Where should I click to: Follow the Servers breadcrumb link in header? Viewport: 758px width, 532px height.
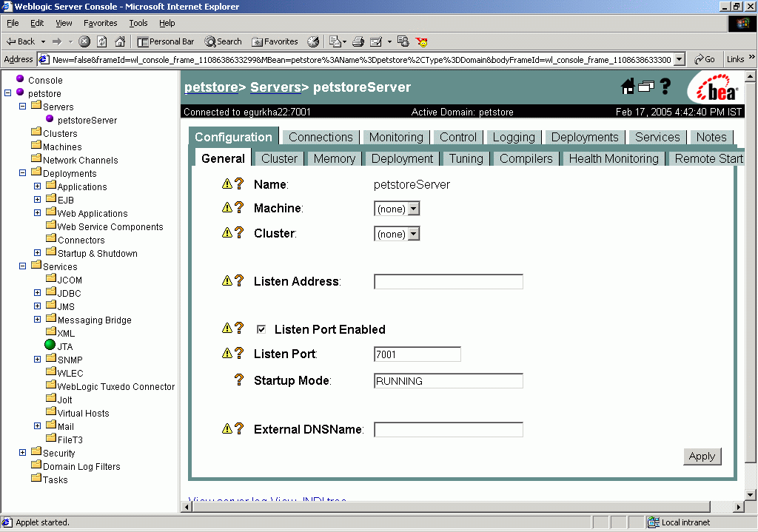[275, 87]
